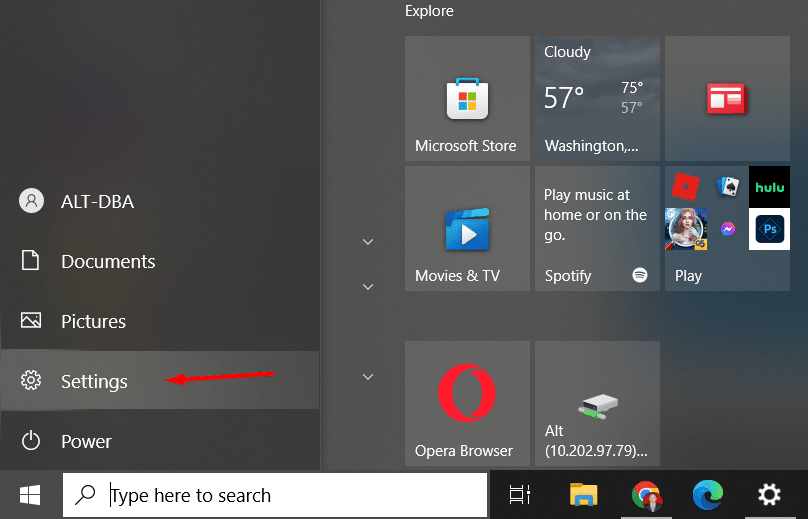This screenshot has height=519, width=808.
Task: Expand the bottom chevron in app list
Action: (x=368, y=377)
